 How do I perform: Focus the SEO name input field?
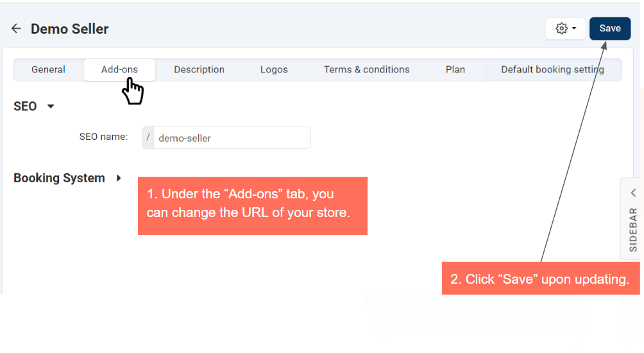pyautogui.click(x=231, y=138)
